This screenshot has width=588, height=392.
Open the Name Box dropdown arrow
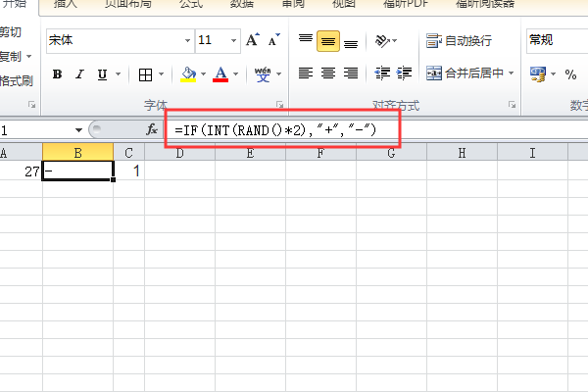tap(78, 130)
